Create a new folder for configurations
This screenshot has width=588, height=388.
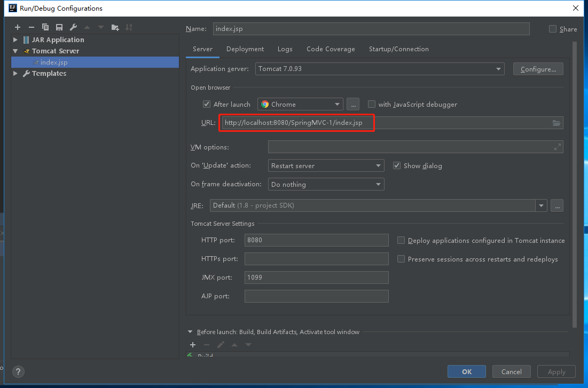coord(115,27)
